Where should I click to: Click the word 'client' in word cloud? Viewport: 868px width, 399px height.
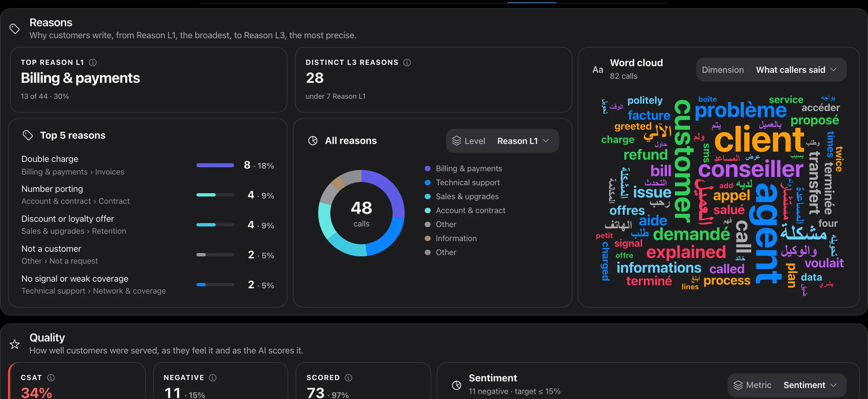759,140
